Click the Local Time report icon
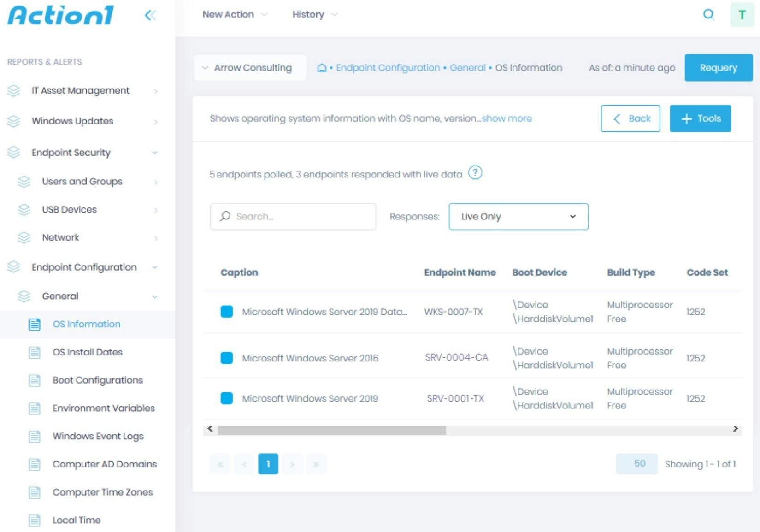The width and height of the screenshot is (760, 532). tap(35, 521)
